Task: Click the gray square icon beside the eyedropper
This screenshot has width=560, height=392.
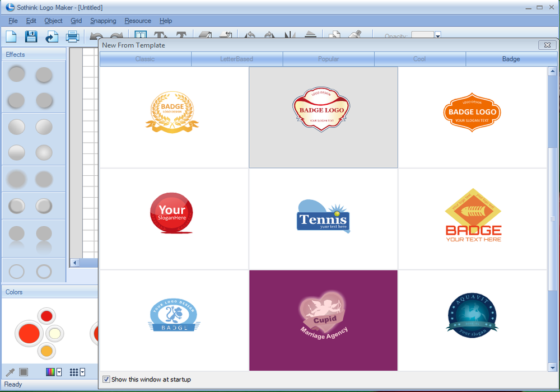Action: (x=24, y=372)
